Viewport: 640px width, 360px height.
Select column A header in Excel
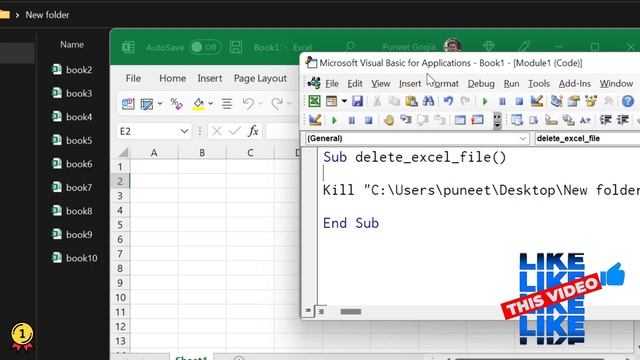coord(154,153)
